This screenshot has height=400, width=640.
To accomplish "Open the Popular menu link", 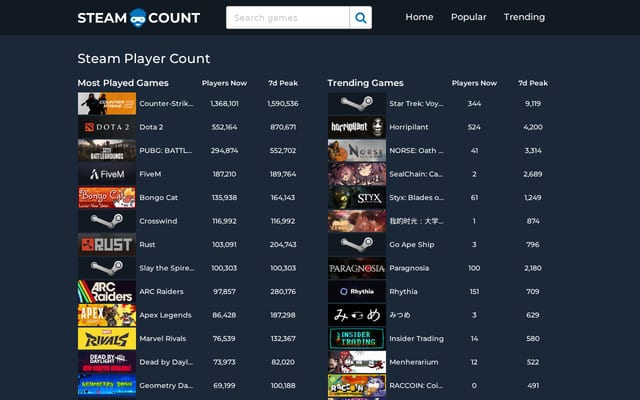I will pyautogui.click(x=469, y=17).
